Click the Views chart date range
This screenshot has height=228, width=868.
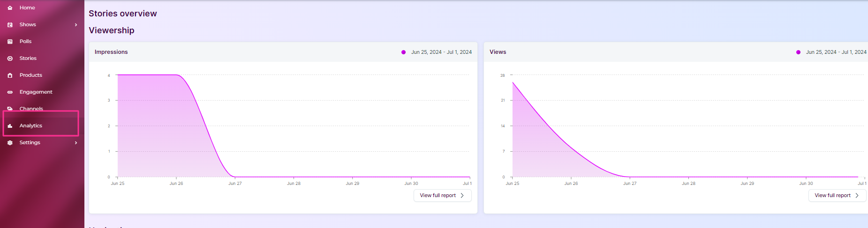[x=836, y=52]
